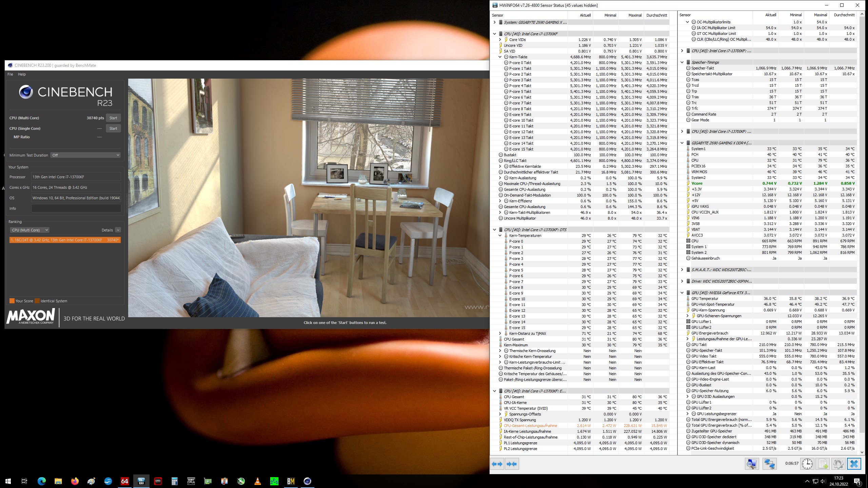Open the Ranking CPU (Multi Core) dropdown
Viewport: 868px width, 488px height.
(x=30, y=230)
